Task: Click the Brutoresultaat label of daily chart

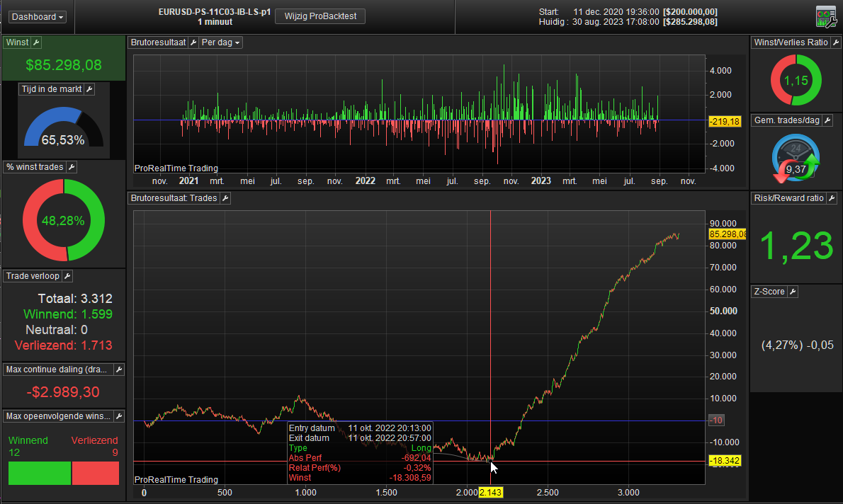Action: (x=157, y=42)
